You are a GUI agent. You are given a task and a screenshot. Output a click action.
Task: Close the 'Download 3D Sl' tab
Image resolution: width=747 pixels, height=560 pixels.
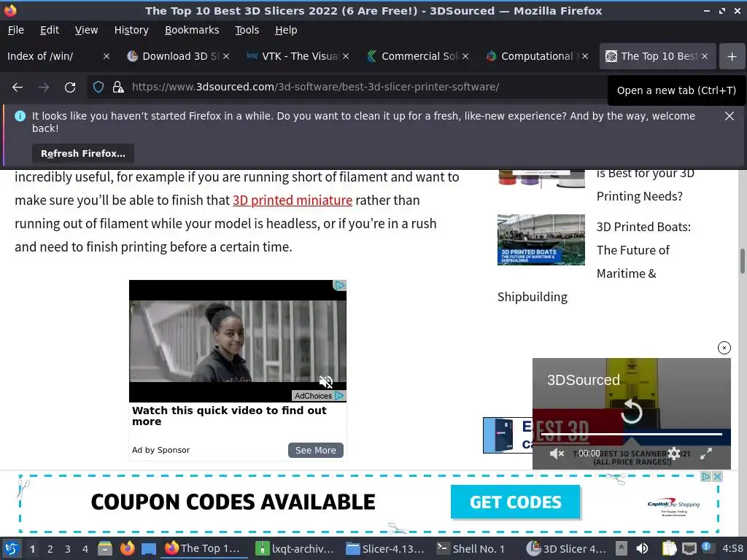click(226, 56)
